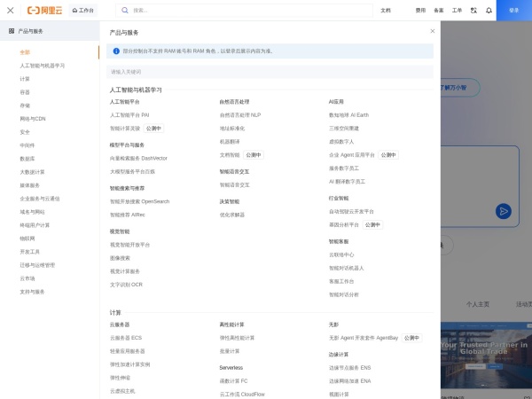Select the 开发工具 sidebar category
The image size is (532, 399).
click(29, 252)
